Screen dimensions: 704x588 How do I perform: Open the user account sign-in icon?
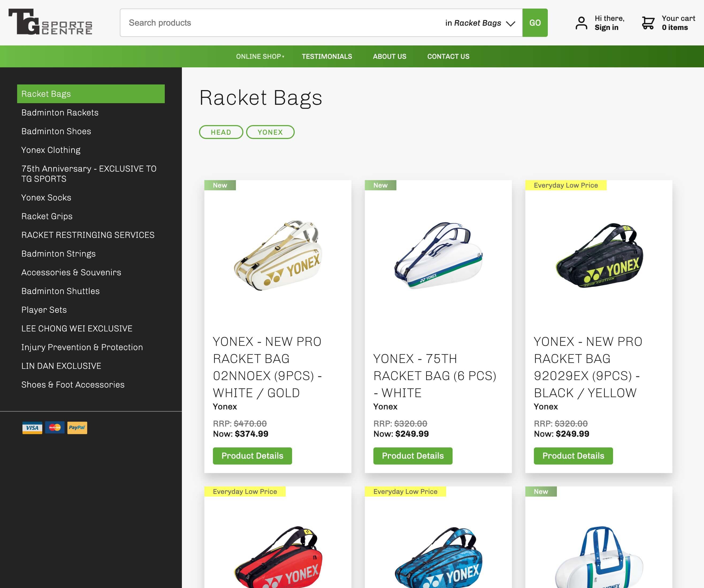[x=581, y=23]
